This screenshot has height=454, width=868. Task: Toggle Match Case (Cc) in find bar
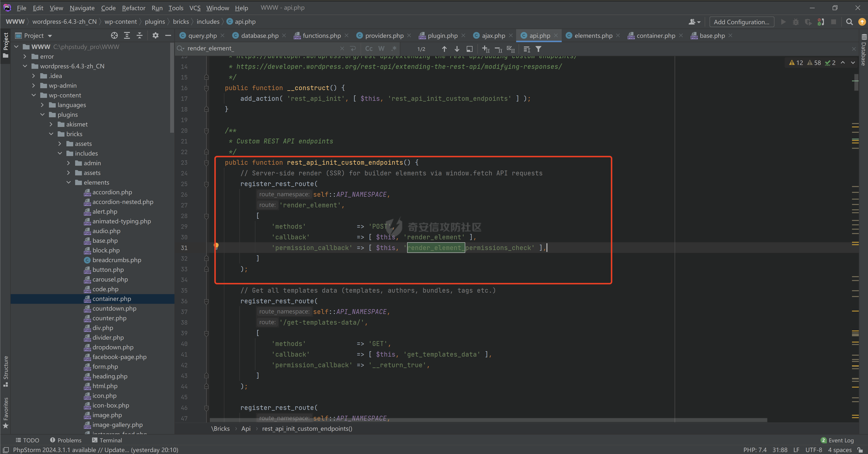pos(369,49)
